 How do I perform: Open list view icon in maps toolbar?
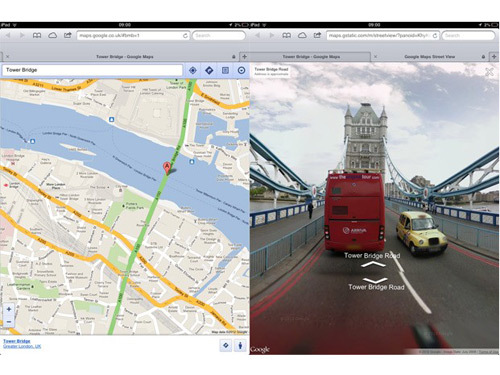coord(225,70)
